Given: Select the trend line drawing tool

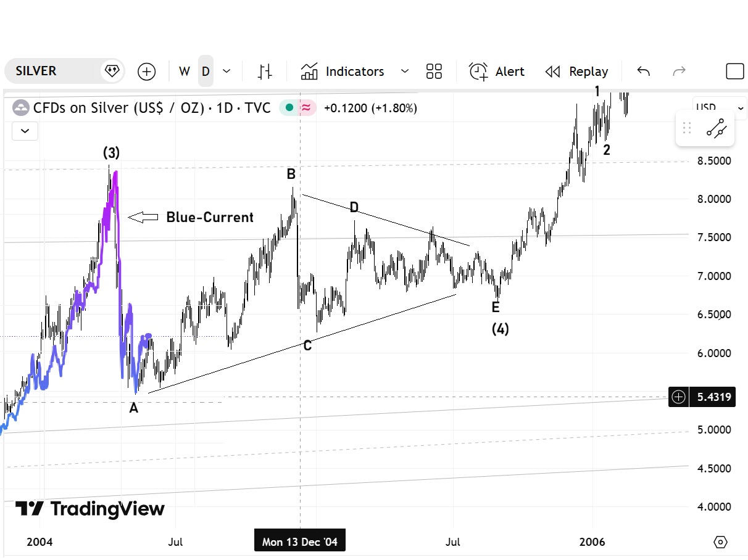Looking at the screenshot, I should (x=717, y=128).
